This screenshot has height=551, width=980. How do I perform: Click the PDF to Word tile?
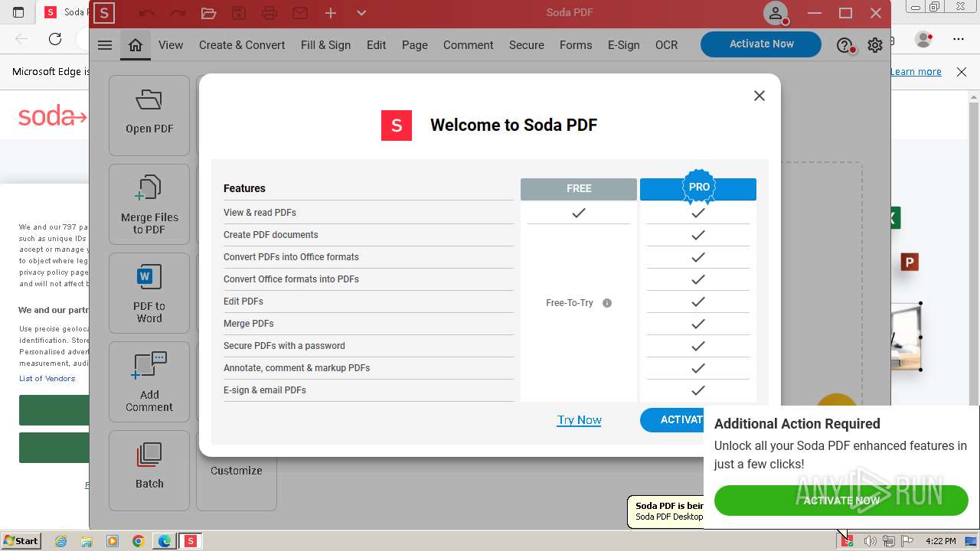[149, 293]
